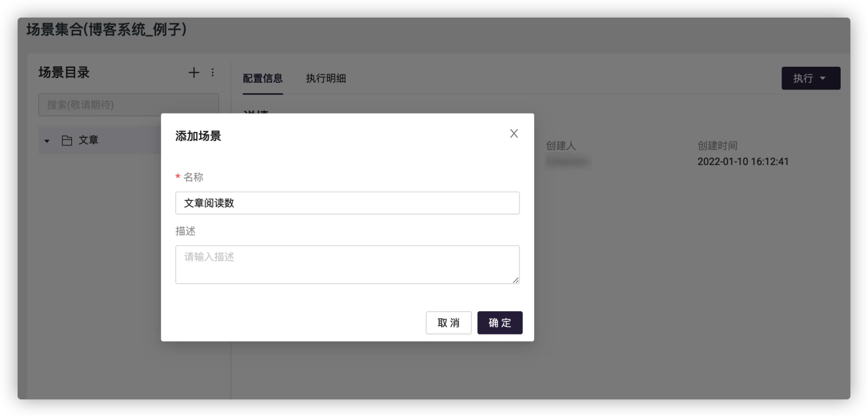This screenshot has width=868, height=417.
Task: Click the 场景集合(博客系统_例子) page title
Action: tap(106, 29)
